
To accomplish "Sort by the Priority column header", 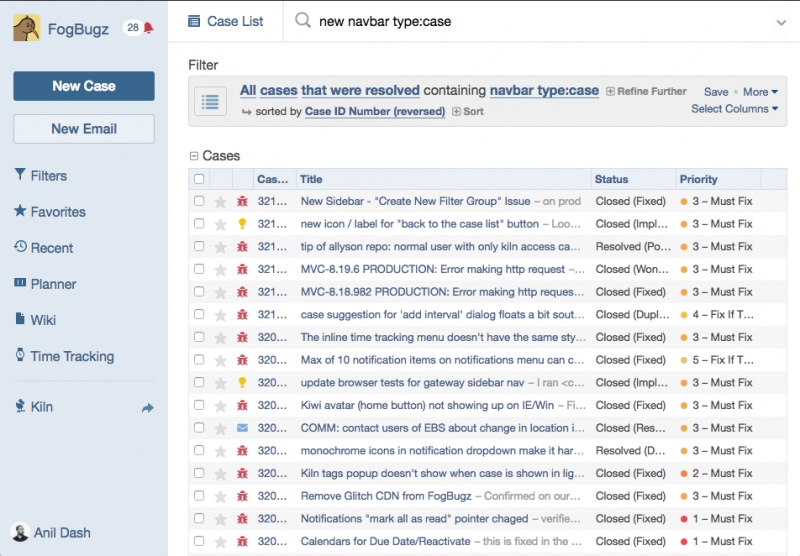I will pyautogui.click(x=718, y=179).
